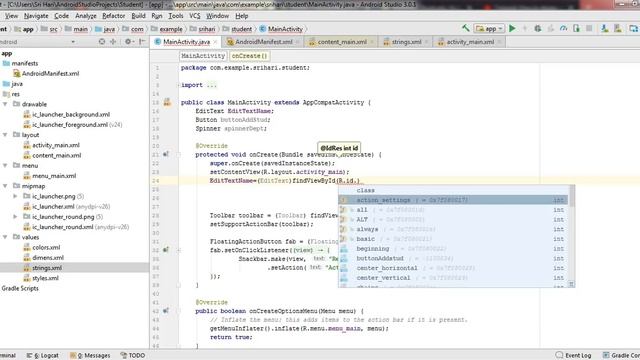This screenshot has height=360, width=640.
Task: Open the Android profiler gauge icon
Action: [x=563, y=28]
